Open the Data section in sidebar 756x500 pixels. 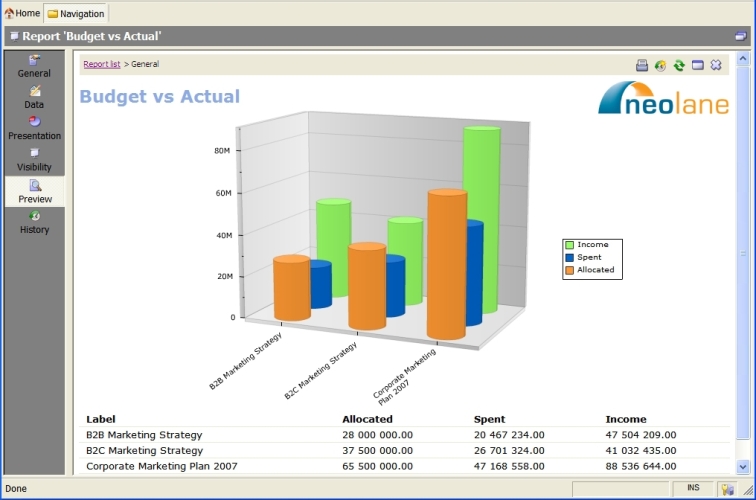pos(34,97)
